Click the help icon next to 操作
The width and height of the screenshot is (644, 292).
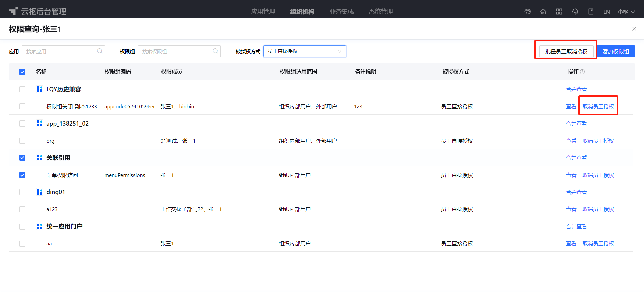tap(582, 72)
